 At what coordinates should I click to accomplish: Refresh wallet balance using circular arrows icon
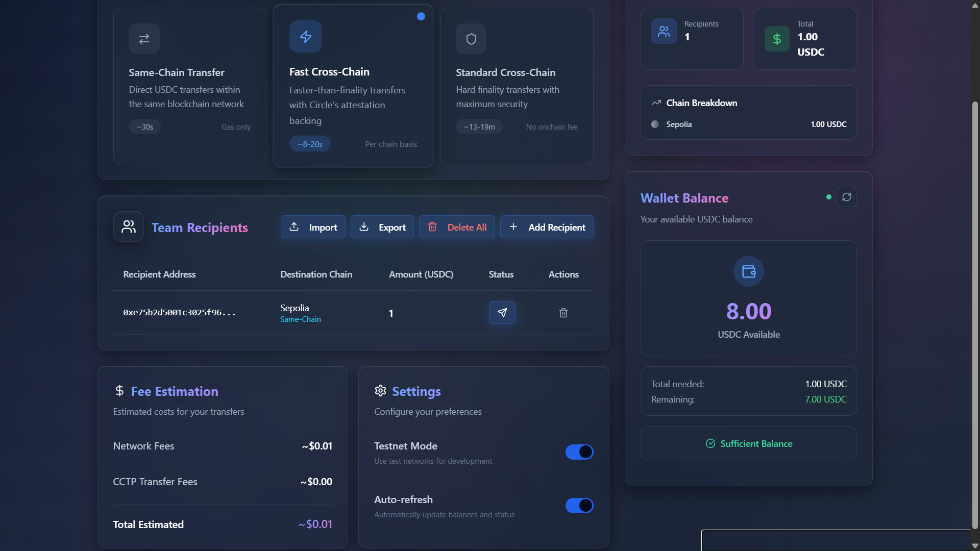pos(846,197)
